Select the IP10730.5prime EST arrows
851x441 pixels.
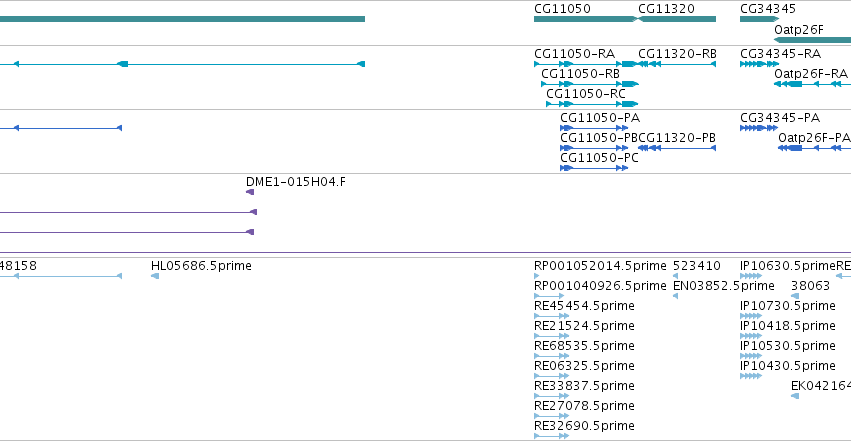[x=751, y=316]
